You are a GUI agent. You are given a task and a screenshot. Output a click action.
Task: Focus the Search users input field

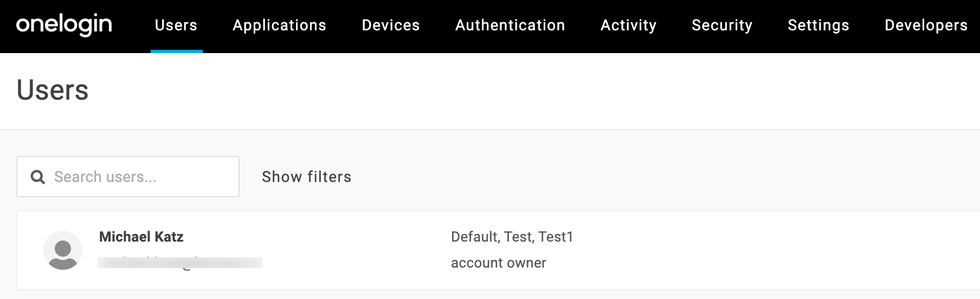128,177
